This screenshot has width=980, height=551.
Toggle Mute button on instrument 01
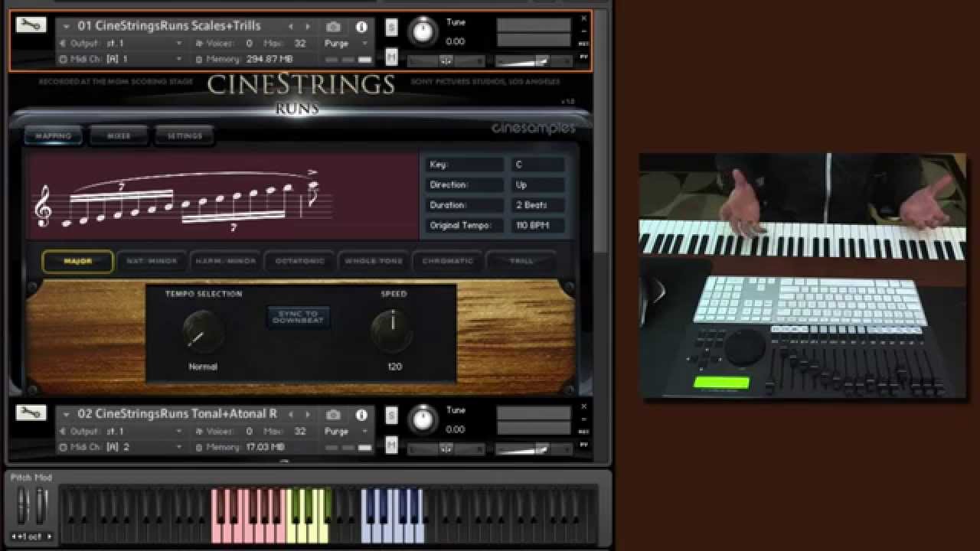(391, 57)
